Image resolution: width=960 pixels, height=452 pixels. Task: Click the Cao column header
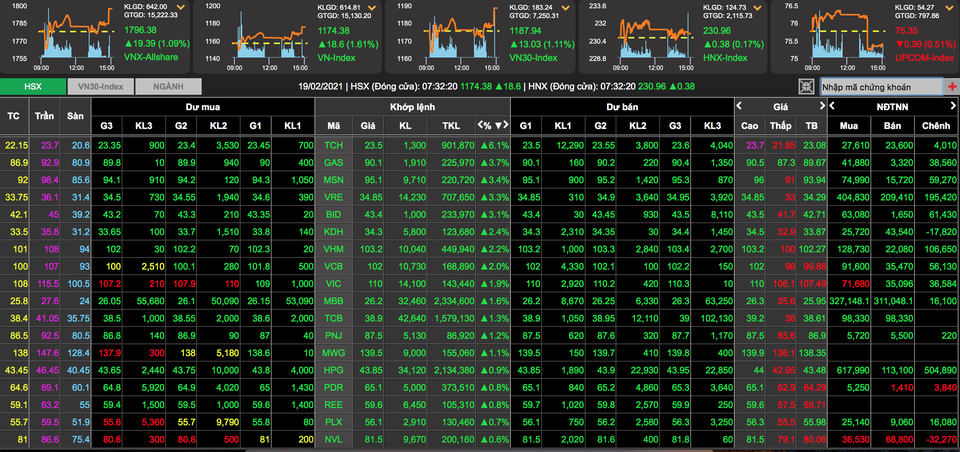749,126
